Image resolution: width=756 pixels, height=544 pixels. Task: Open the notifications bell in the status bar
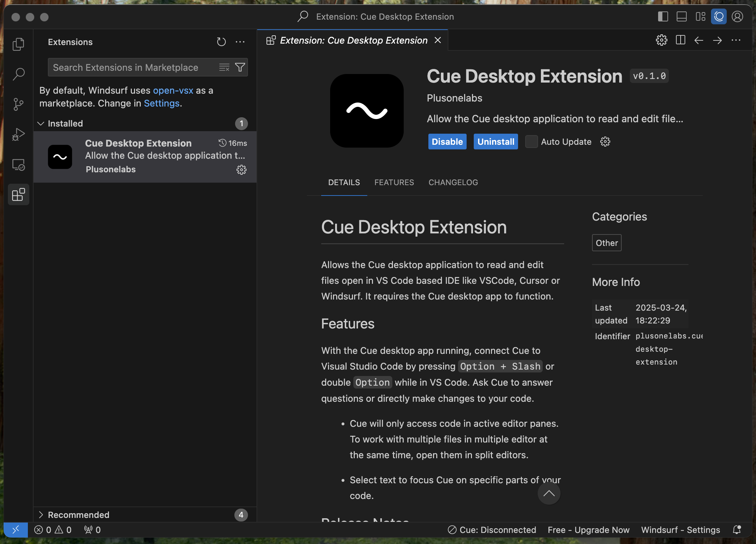tap(737, 530)
